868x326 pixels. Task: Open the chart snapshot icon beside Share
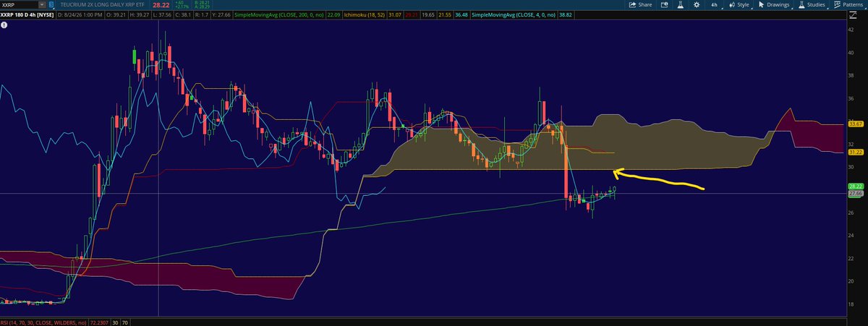pyautogui.click(x=664, y=4)
